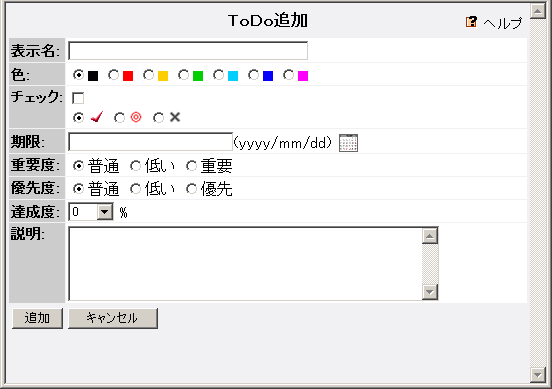Click the magenta color swatch
The height and width of the screenshot is (389, 552).
pyautogui.click(x=303, y=76)
